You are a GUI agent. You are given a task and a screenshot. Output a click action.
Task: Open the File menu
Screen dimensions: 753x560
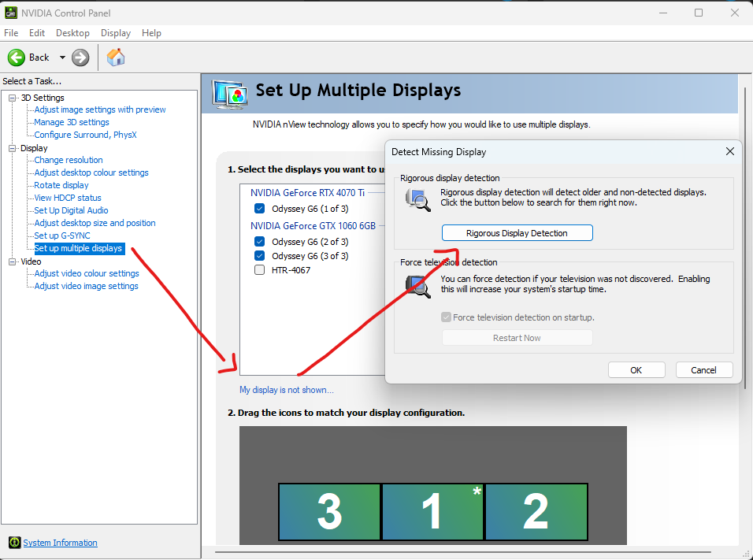tap(11, 32)
